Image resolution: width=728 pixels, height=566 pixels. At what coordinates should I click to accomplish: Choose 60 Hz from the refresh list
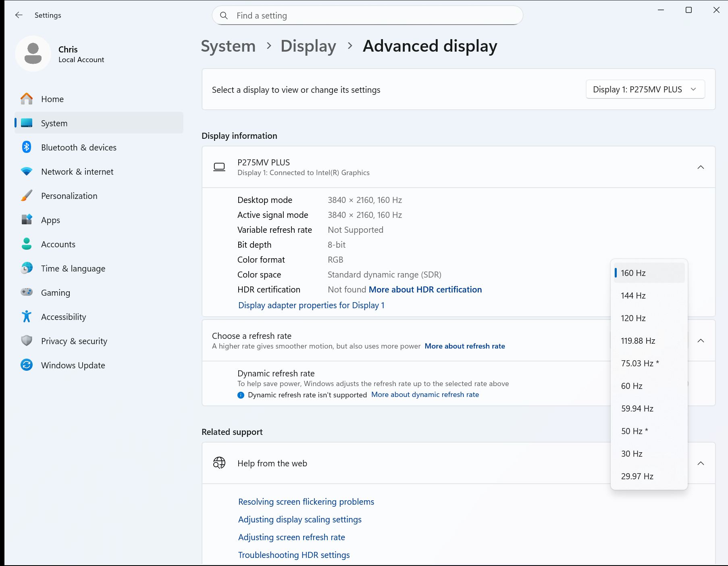(632, 386)
